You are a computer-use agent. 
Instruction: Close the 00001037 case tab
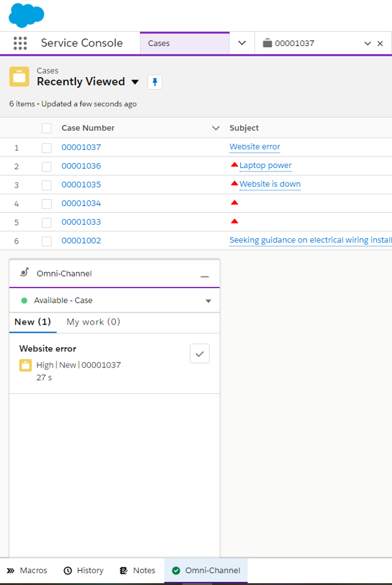click(380, 44)
